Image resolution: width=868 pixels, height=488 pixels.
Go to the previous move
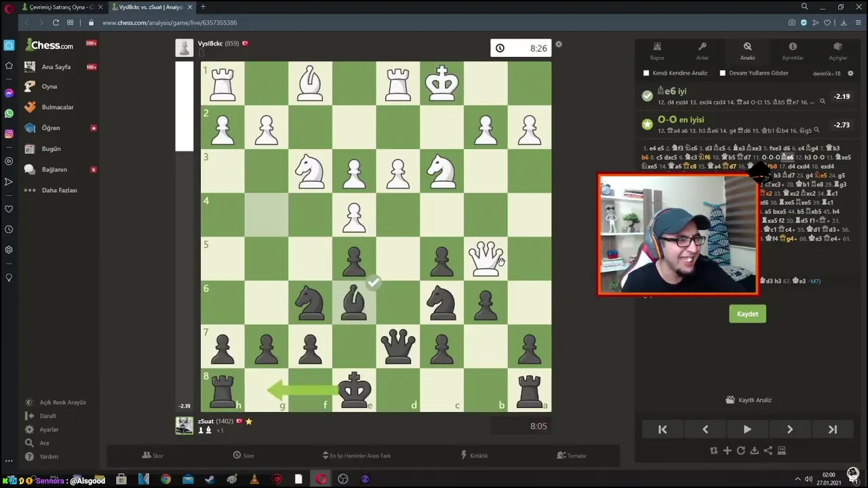705,429
